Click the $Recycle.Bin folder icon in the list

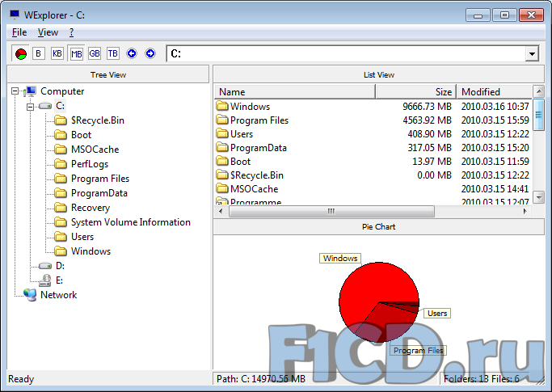point(222,175)
